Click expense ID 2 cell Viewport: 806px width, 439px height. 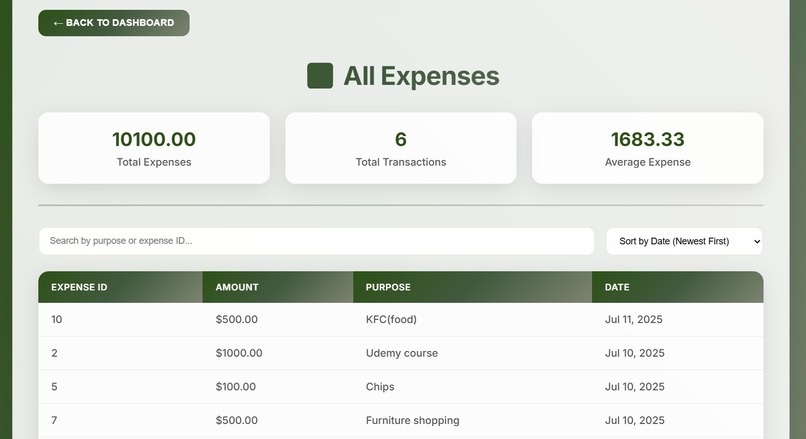(x=120, y=353)
